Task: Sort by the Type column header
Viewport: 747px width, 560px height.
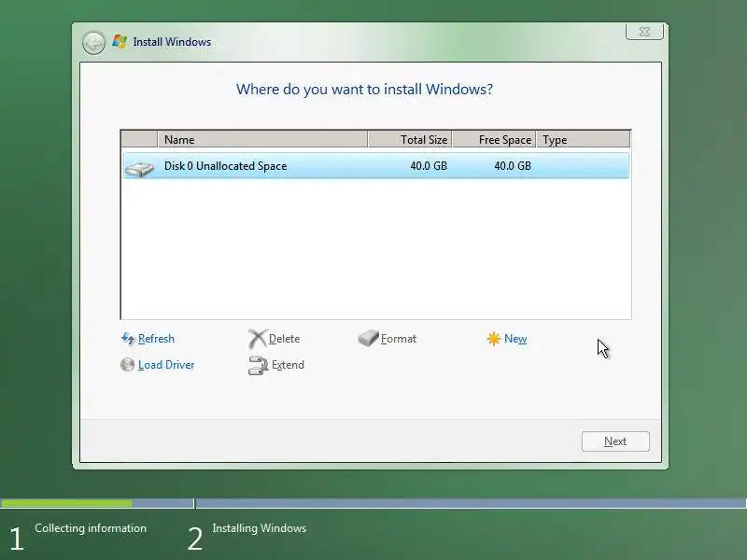Action: [583, 139]
